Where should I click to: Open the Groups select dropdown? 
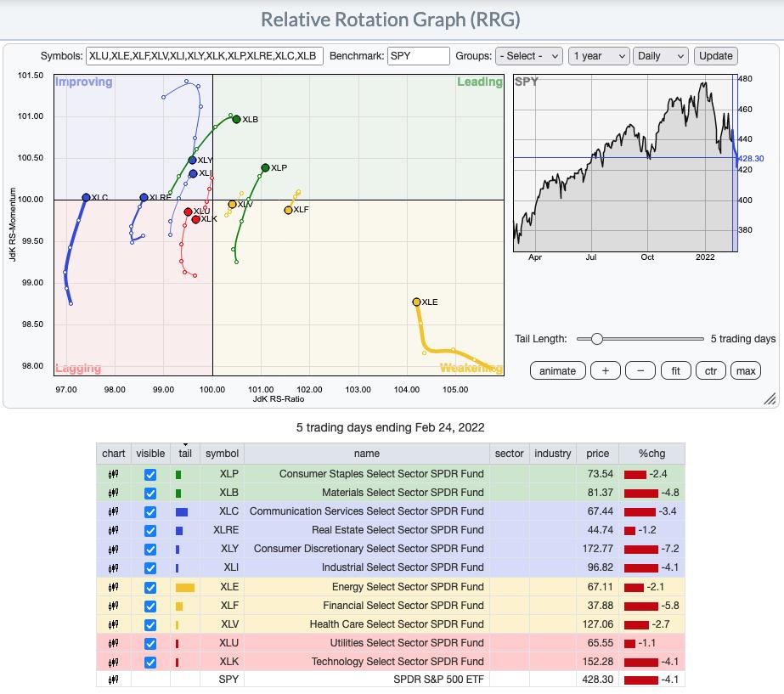tap(529, 56)
